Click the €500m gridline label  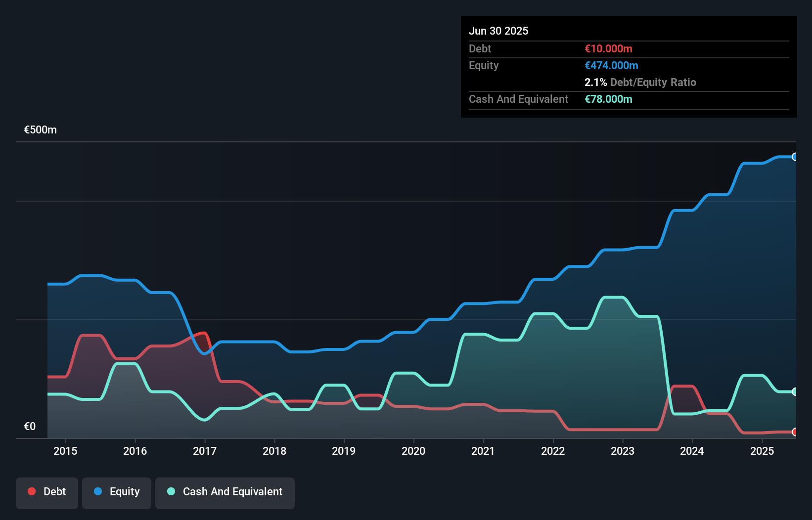[x=40, y=130]
